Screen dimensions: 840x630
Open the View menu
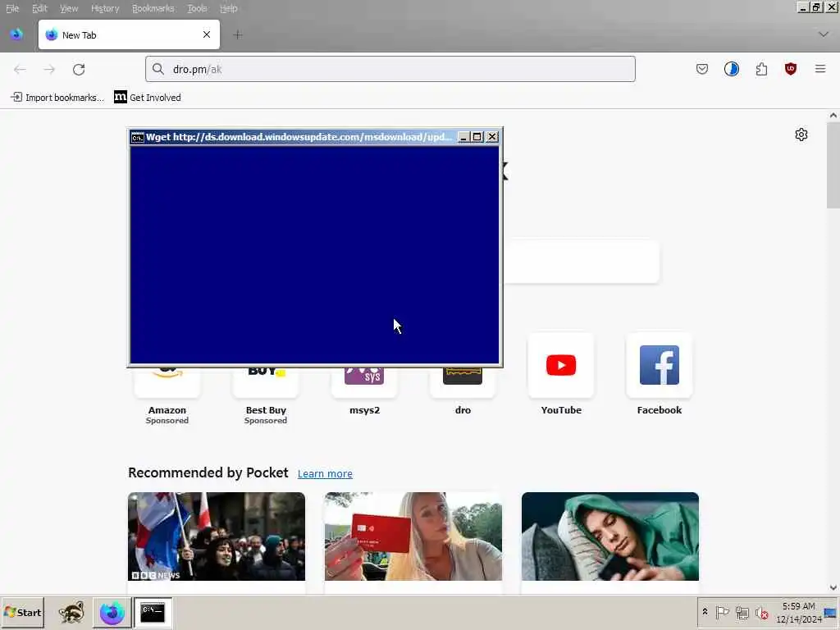click(x=69, y=8)
